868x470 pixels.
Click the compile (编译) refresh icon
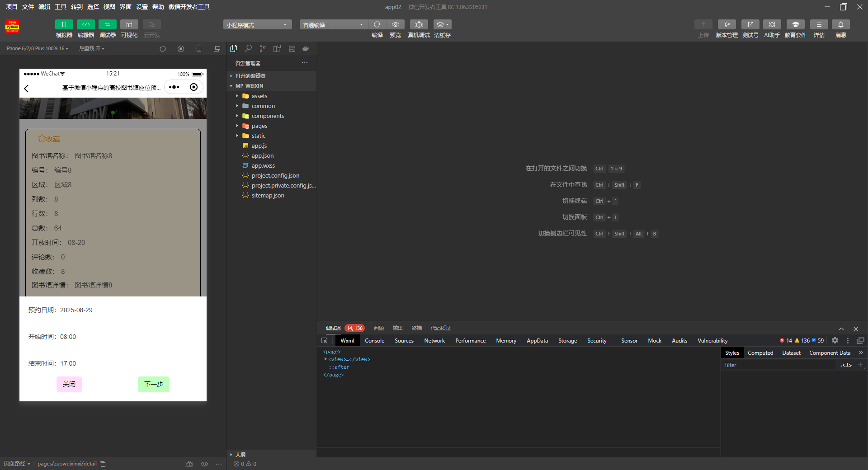[x=377, y=24]
